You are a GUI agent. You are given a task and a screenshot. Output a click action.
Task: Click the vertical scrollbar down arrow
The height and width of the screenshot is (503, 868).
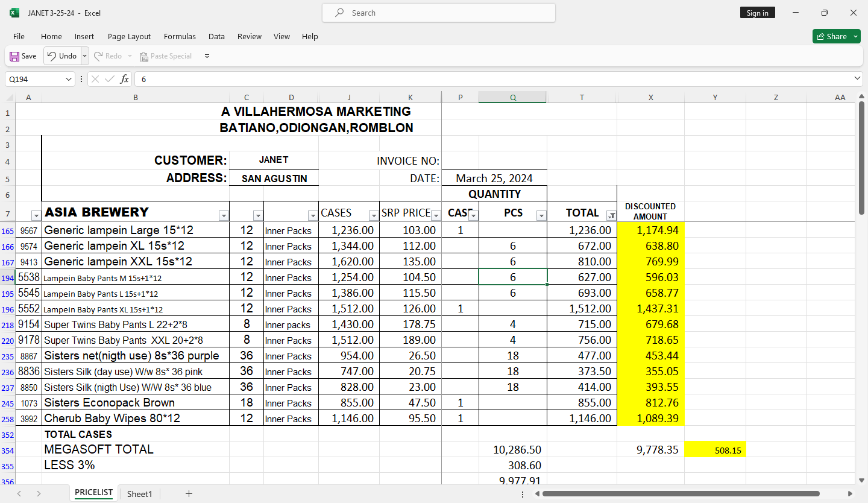click(x=861, y=480)
